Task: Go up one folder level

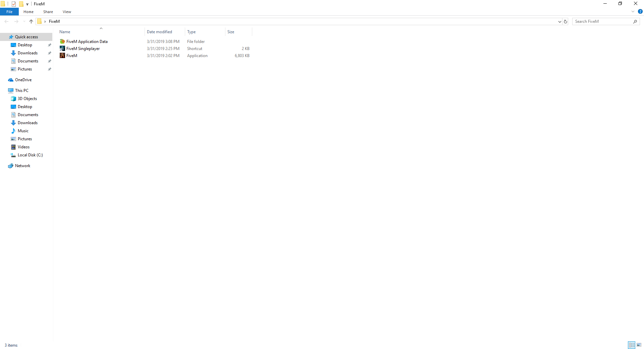Action: (31, 21)
